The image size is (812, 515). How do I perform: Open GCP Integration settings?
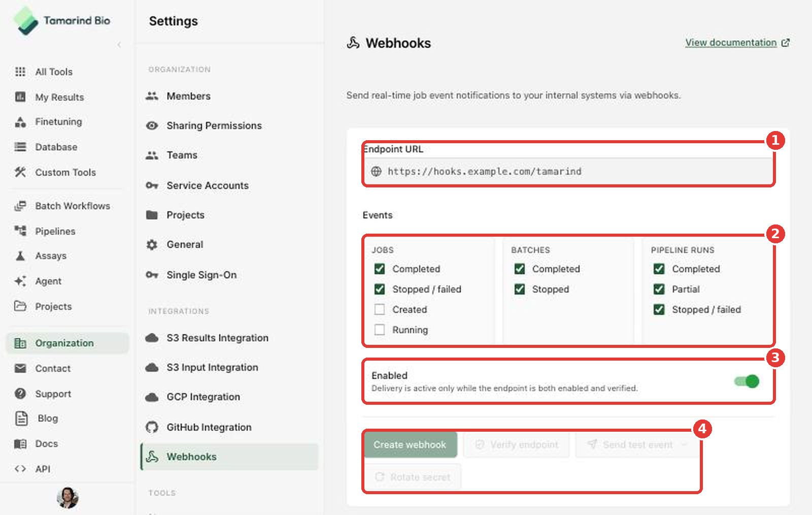pos(229,397)
